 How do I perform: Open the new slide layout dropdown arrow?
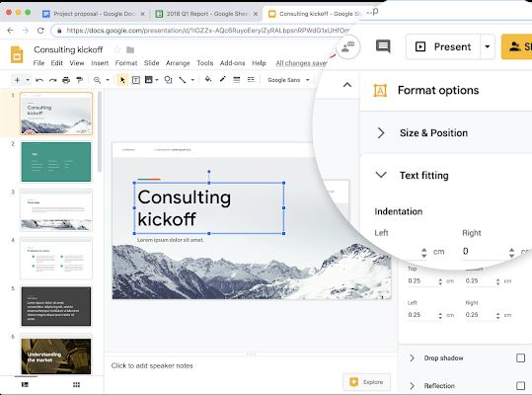28,80
